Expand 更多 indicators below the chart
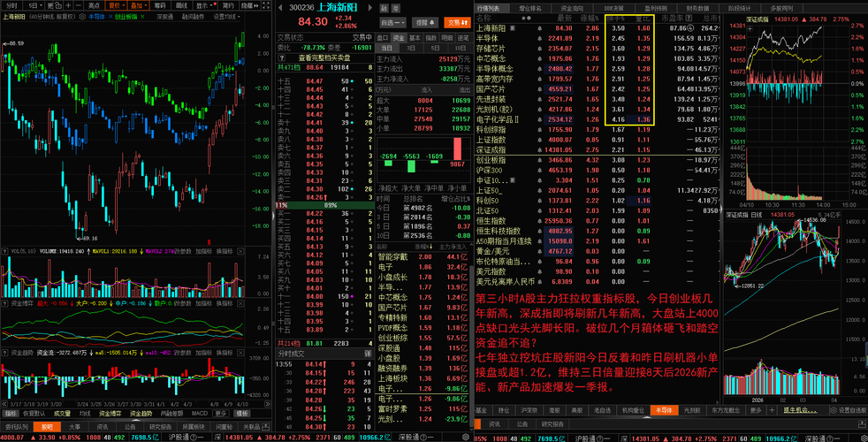 (x=221, y=413)
